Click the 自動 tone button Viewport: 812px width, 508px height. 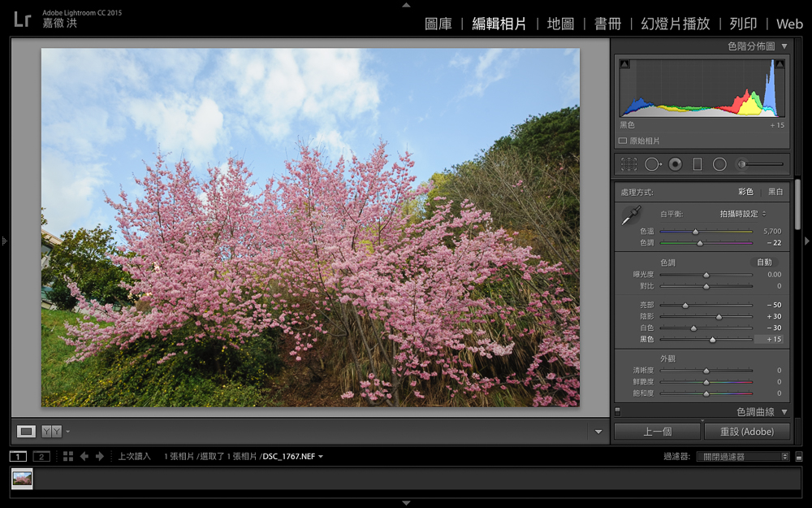(x=764, y=263)
